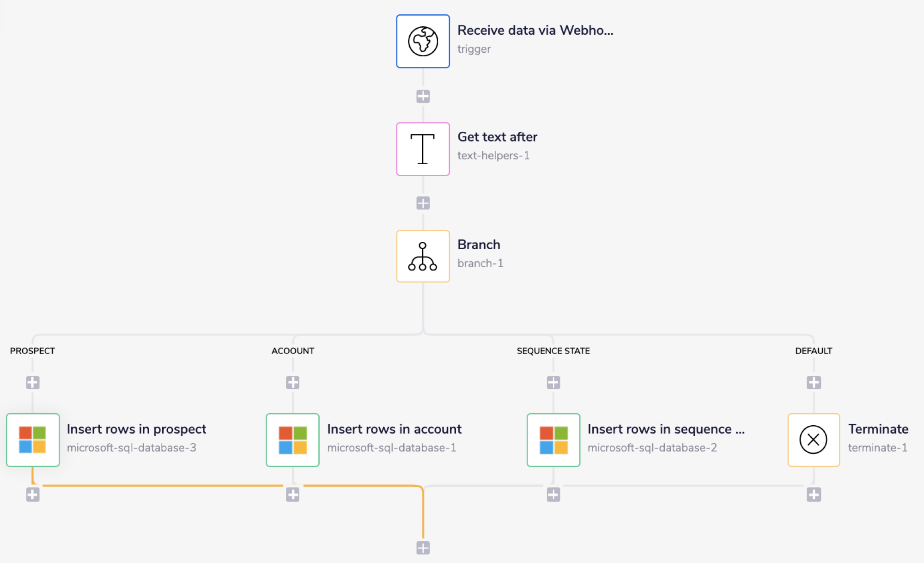Select the SQL icon on Insert rows in prospect
The width and height of the screenshot is (924, 563).
[x=32, y=440]
